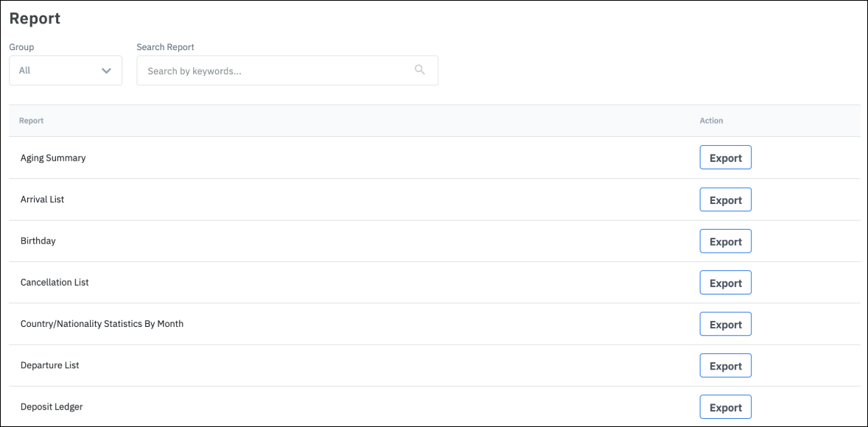Export the Aging Summary report

coord(725,158)
